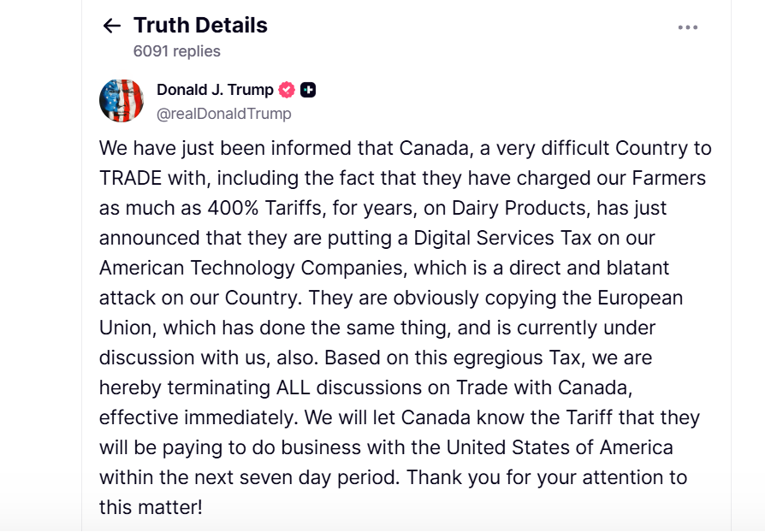Open the three-dot more options menu

pyautogui.click(x=687, y=27)
